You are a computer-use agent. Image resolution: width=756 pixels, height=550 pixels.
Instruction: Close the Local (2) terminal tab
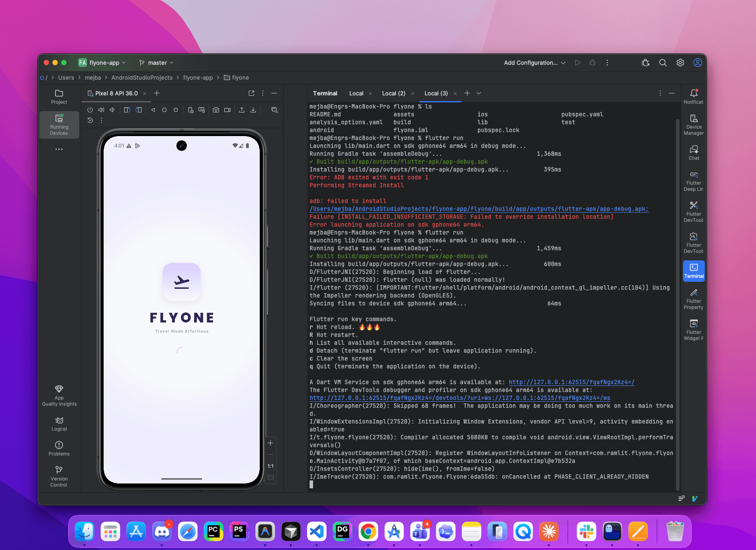click(x=413, y=94)
